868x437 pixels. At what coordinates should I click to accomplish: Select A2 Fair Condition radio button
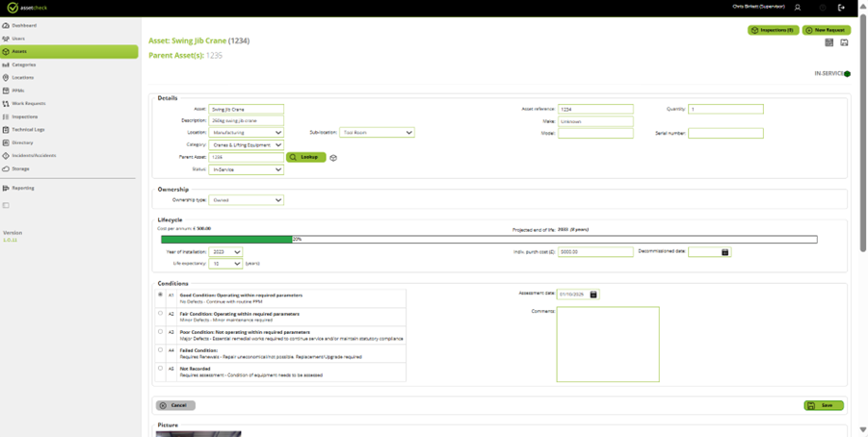[x=160, y=314]
